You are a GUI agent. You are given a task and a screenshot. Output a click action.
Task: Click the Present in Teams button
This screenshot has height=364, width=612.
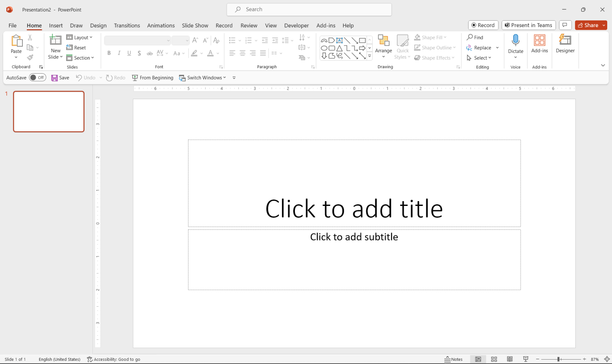tap(528, 25)
